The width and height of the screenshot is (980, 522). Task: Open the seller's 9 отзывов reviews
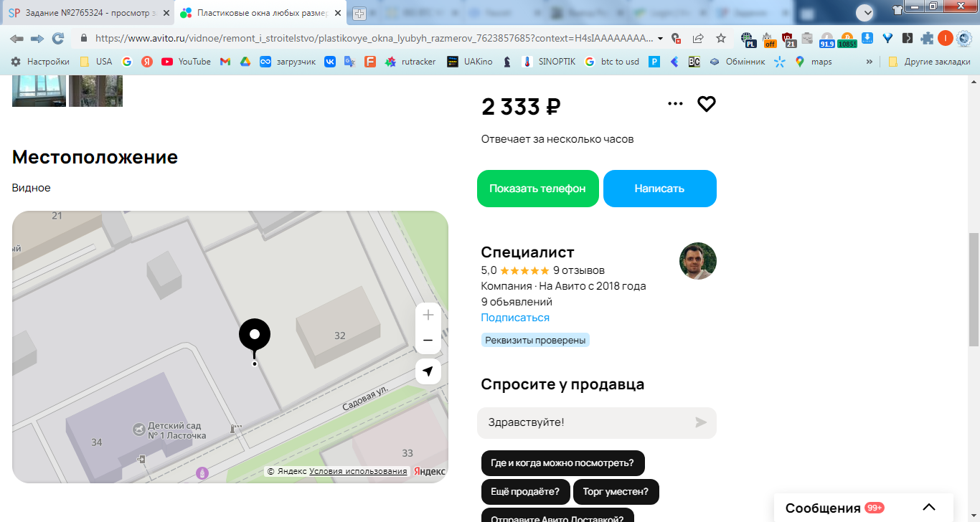coord(579,270)
